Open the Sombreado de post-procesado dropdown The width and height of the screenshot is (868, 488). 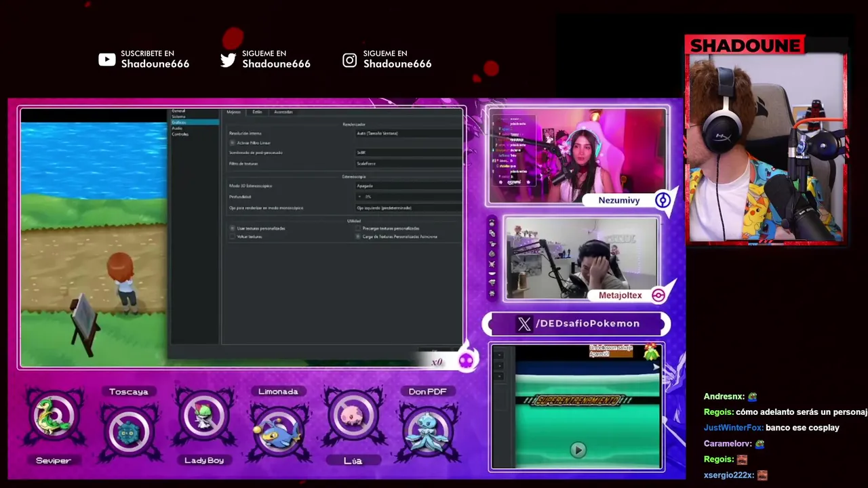(408, 152)
